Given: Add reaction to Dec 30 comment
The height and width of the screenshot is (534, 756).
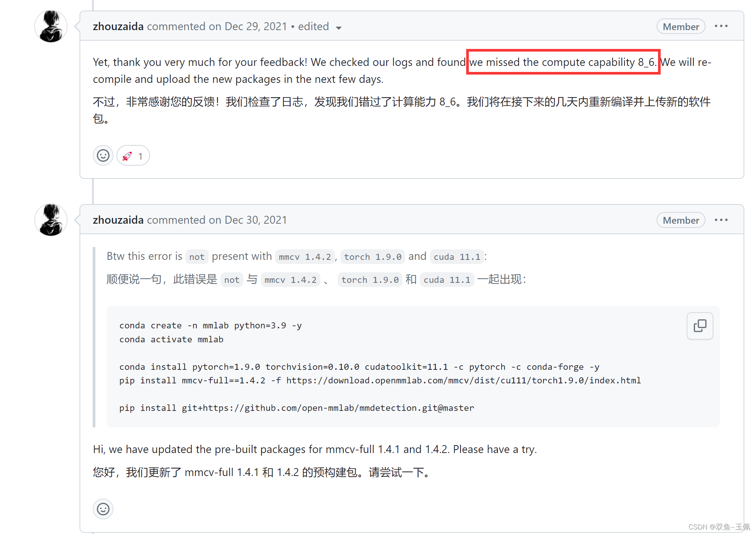Looking at the screenshot, I should pos(103,509).
